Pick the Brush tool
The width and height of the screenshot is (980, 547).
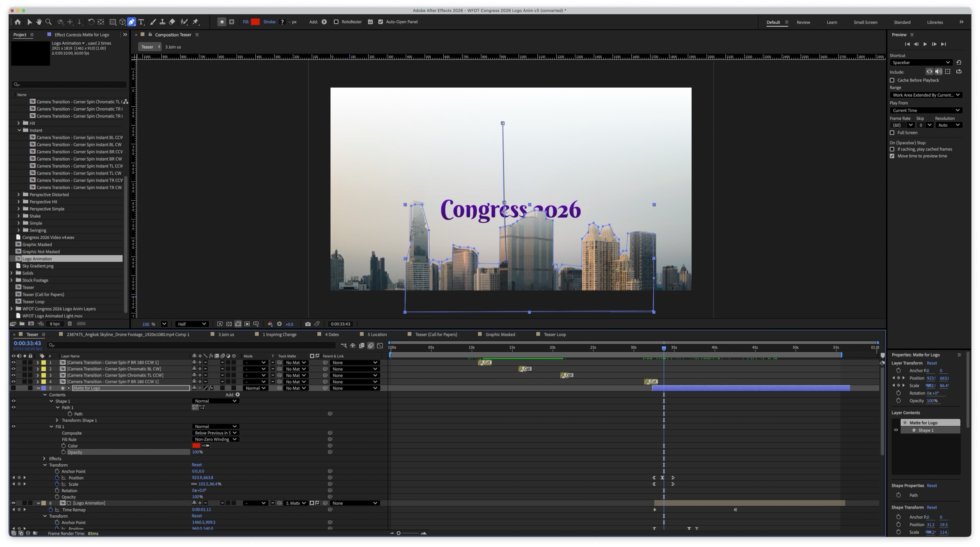point(153,22)
